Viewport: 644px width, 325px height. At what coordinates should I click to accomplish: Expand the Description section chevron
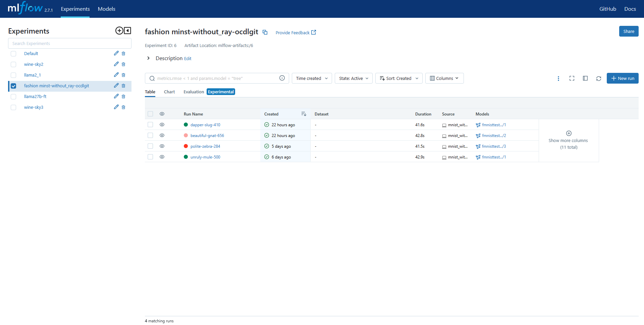click(x=148, y=58)
